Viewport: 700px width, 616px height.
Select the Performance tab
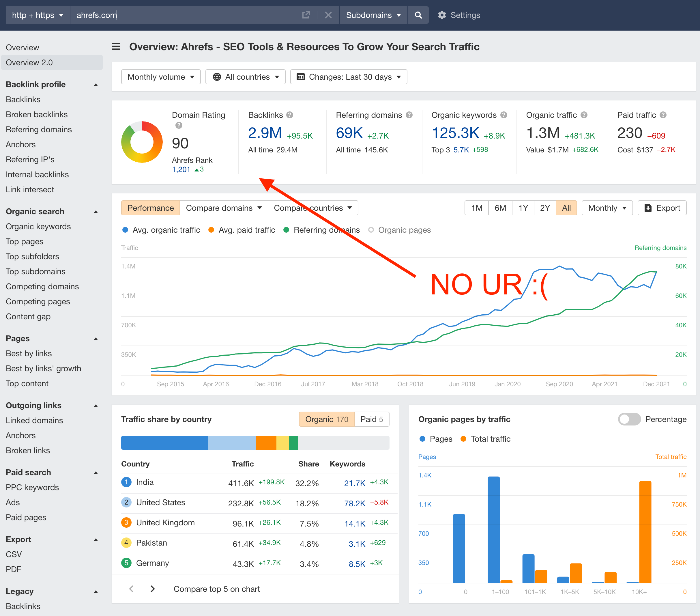click(151, 208)
